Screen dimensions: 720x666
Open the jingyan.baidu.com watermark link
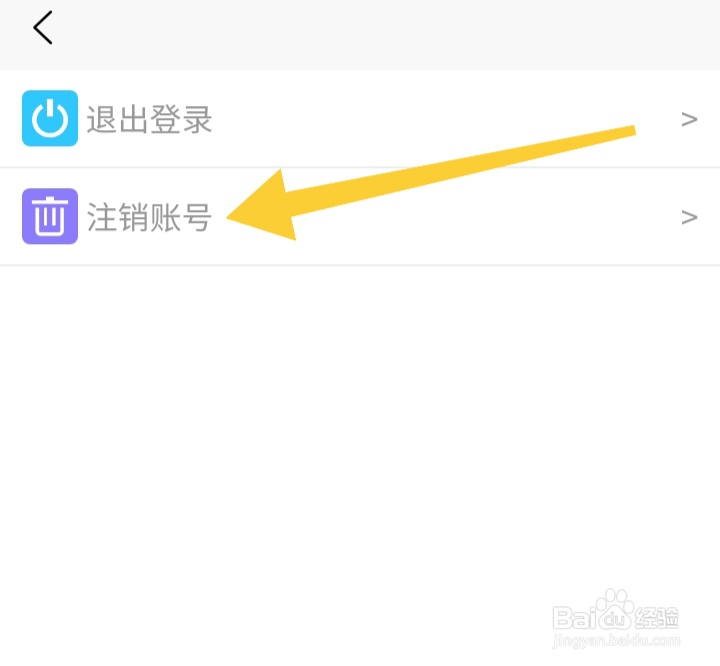point(616,641)
